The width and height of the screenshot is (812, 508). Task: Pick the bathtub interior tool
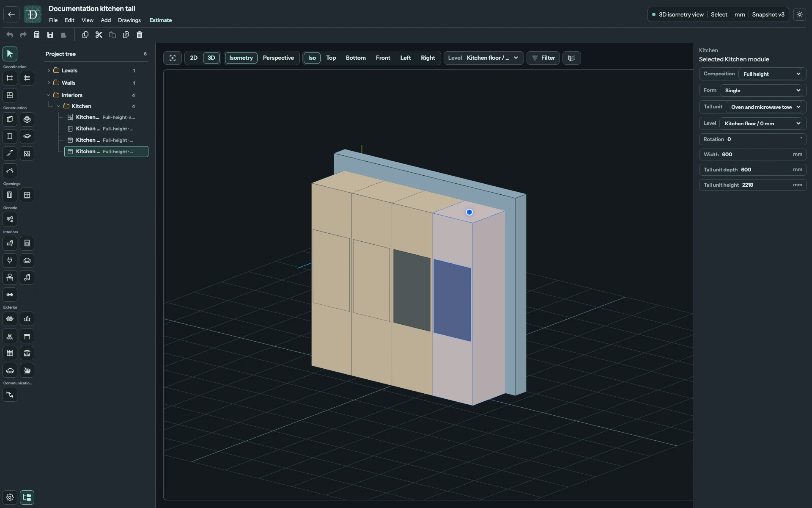click(10, 243)
